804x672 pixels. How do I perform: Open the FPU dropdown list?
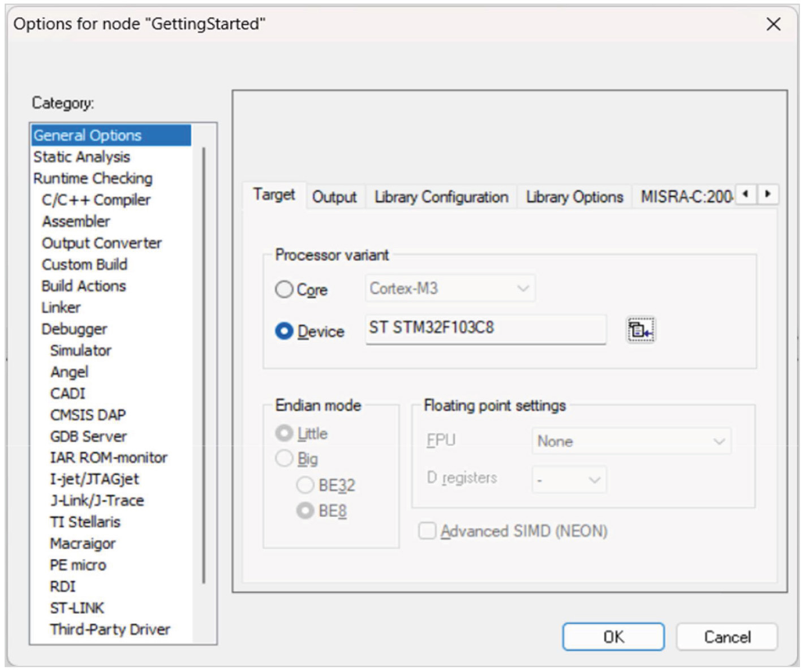(631, 441)
